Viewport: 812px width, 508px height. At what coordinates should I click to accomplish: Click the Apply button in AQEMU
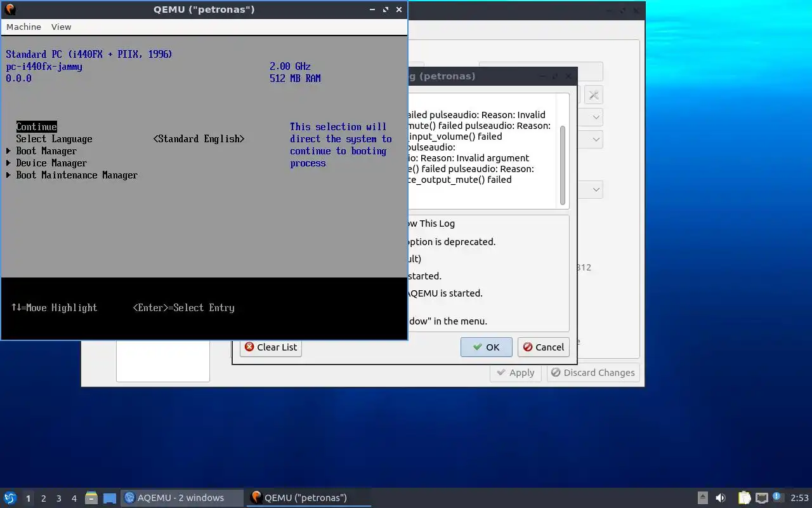516,373
